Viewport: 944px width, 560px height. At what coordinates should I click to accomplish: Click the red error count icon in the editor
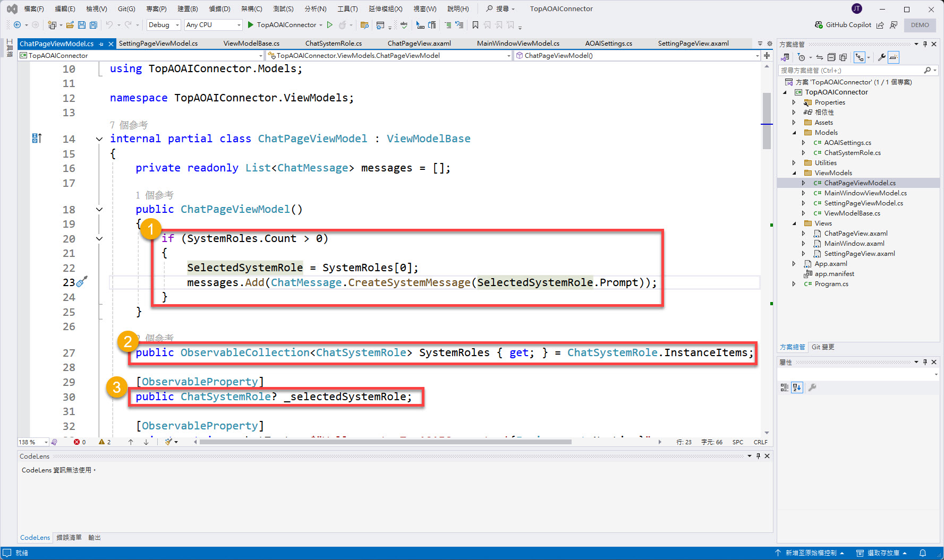pyautogui.click(x=77, y=442)
